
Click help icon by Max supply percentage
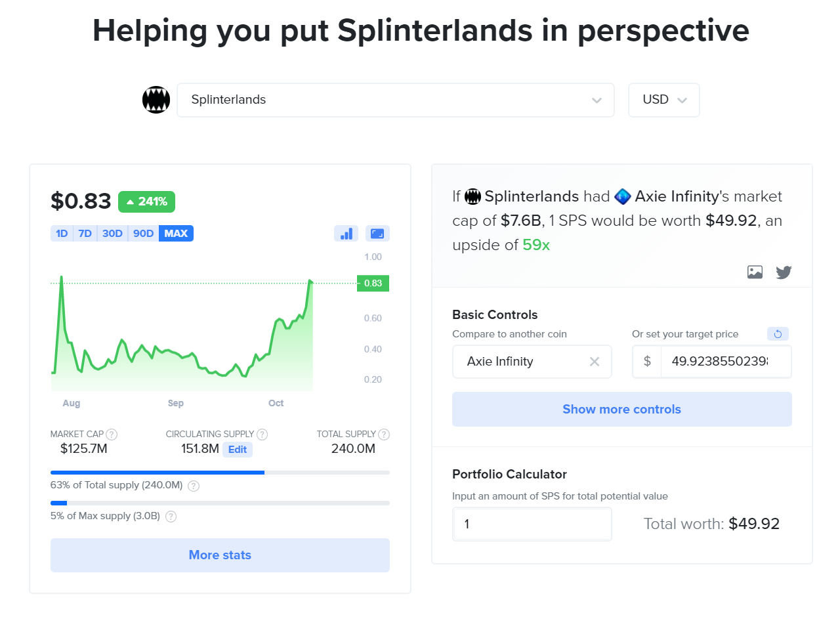(171, 517)
